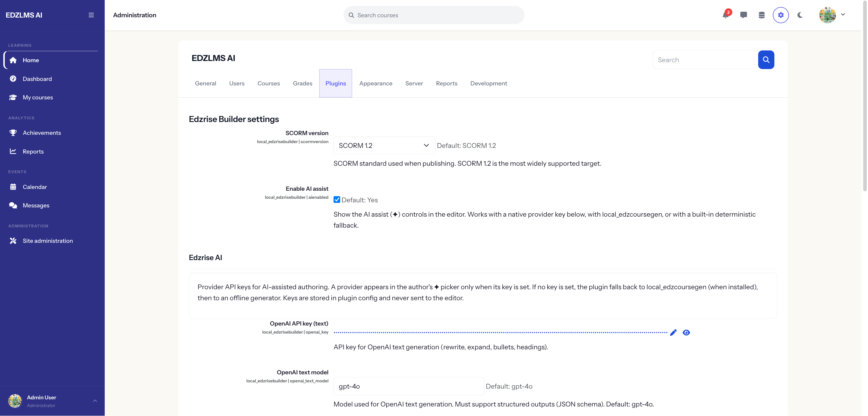Click the 'OpenAI text model' label
This screenshot has width=868, height=416.
click(x=302, y=372)
